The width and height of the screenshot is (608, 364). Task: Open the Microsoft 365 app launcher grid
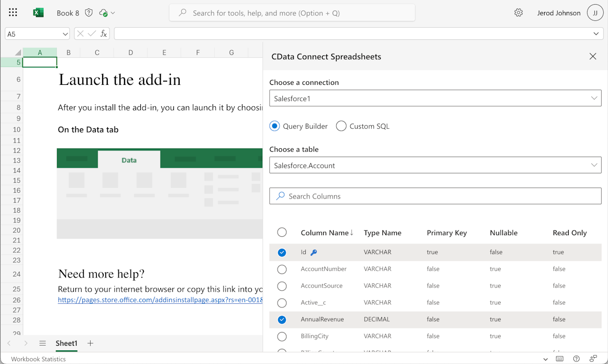[13, 13]
